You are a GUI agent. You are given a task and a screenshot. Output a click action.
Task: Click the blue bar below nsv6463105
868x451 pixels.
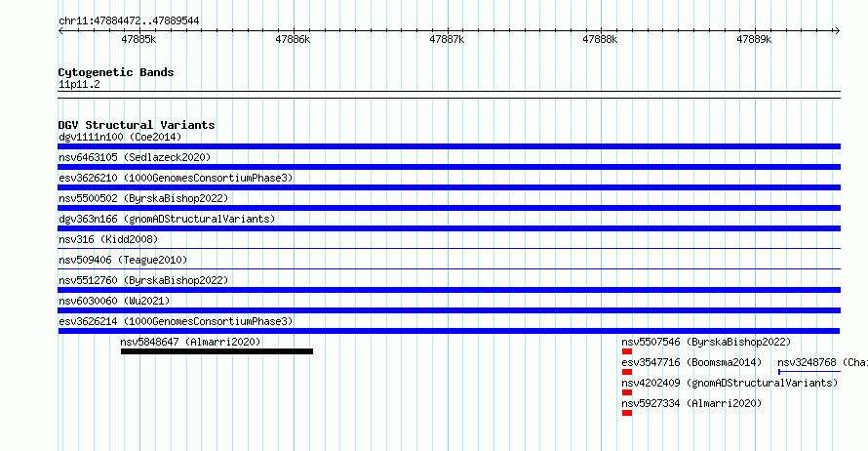click(449, 167)
